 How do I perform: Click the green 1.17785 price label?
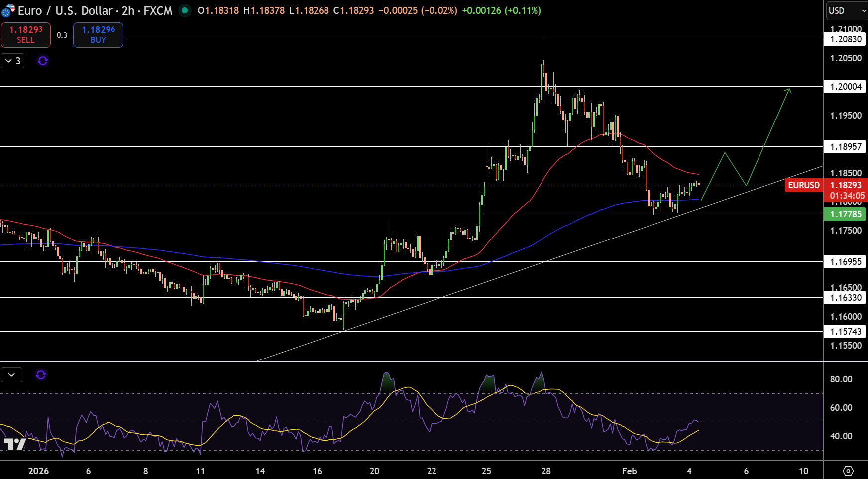point(845,214)
